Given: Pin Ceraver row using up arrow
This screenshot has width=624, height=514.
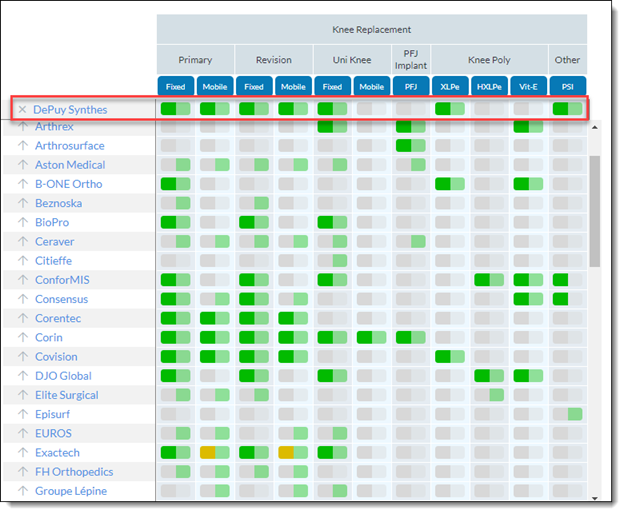Looking at the screenshot, I should point(23,241).
